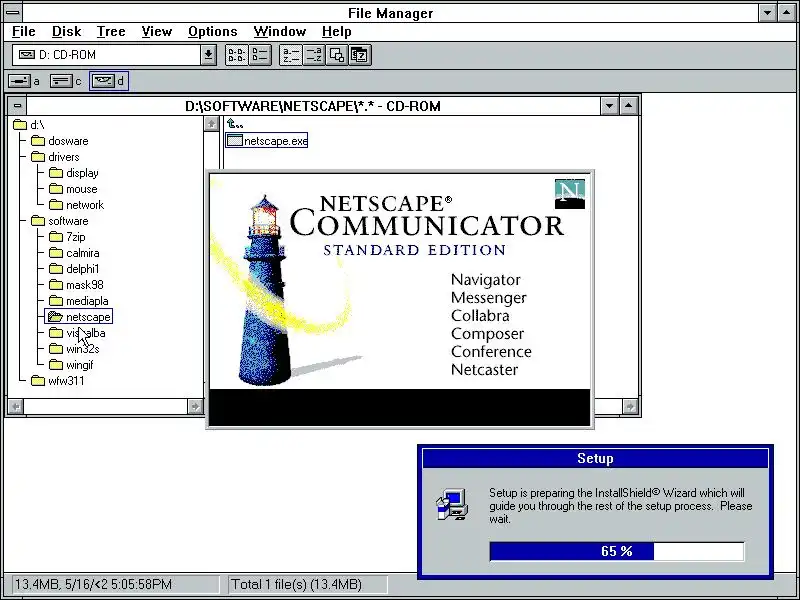Open File Manager's main control menu box
Viewport: 800px width, 600px height.
(x=12, y=12)
